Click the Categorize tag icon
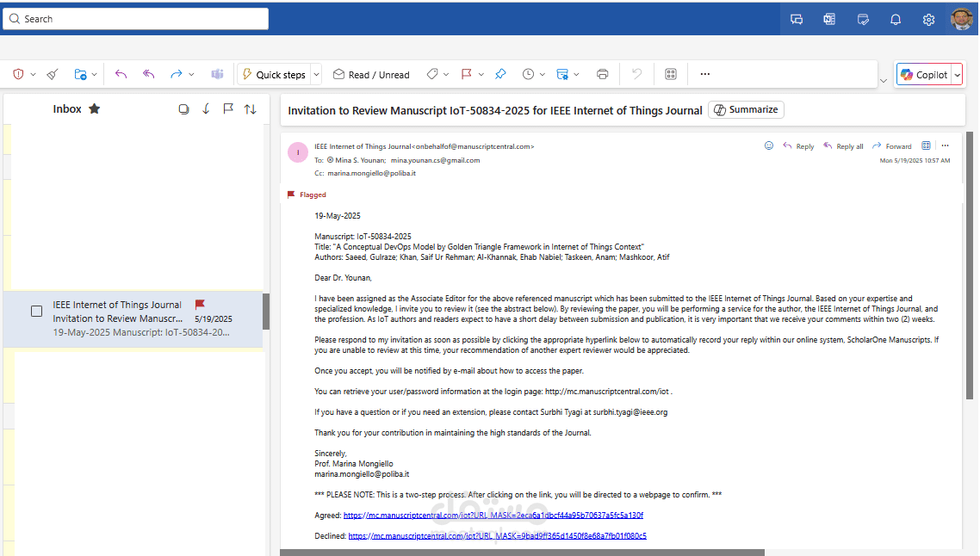 [432, 74]
